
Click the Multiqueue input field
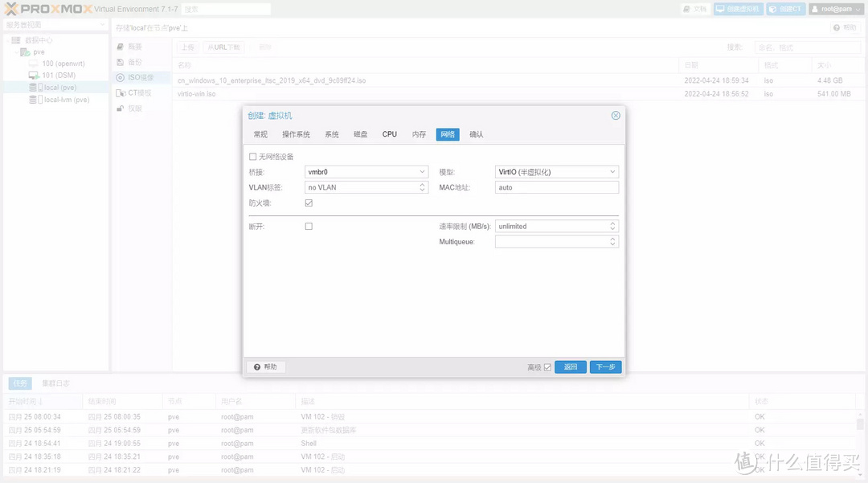[x=551, y=242]
